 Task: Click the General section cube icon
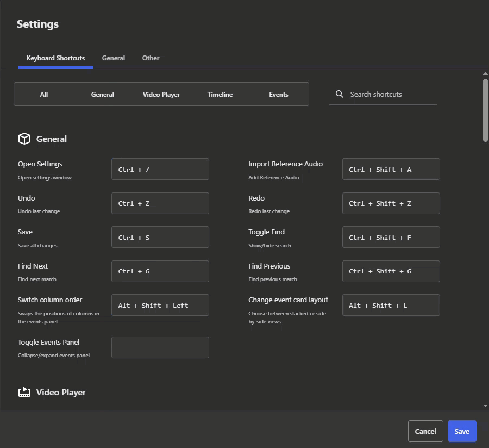point(24,139)
